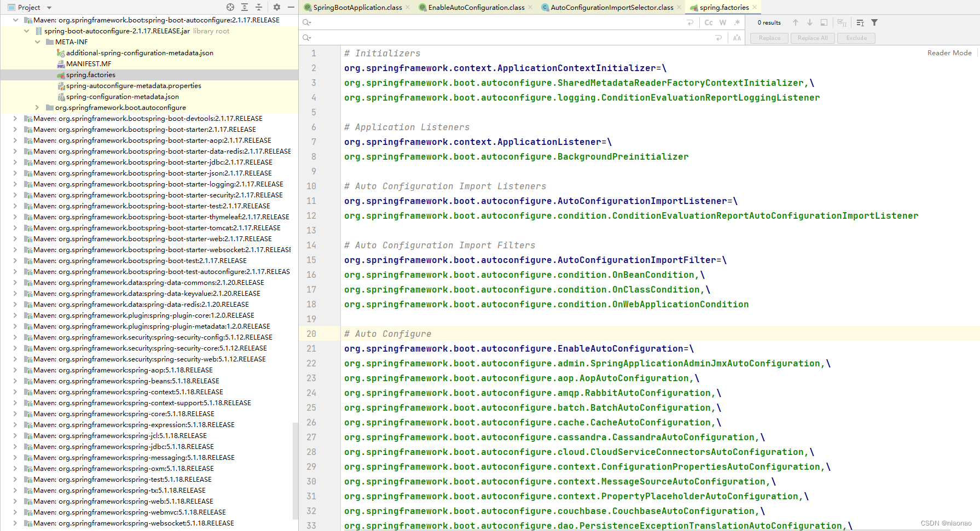This screenshot has height=531, width=980.
Task: Click the OnWebApplicationCondition line
Action: pos(546,304)
